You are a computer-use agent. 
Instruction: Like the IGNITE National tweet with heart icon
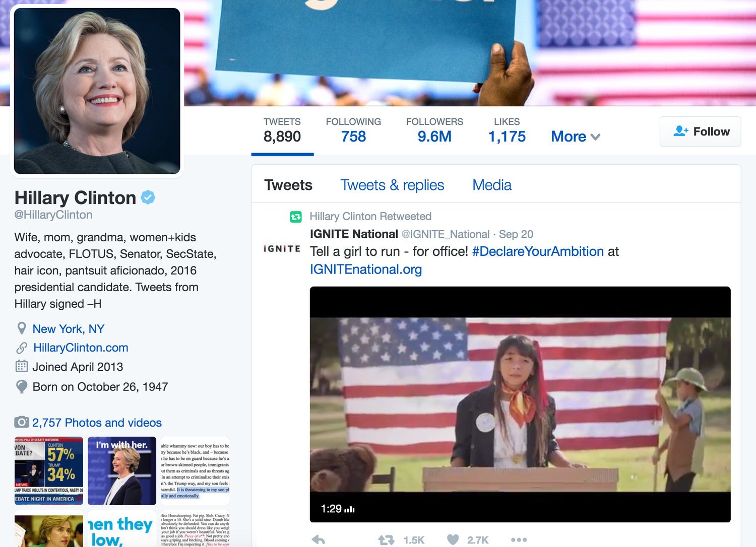453,540
